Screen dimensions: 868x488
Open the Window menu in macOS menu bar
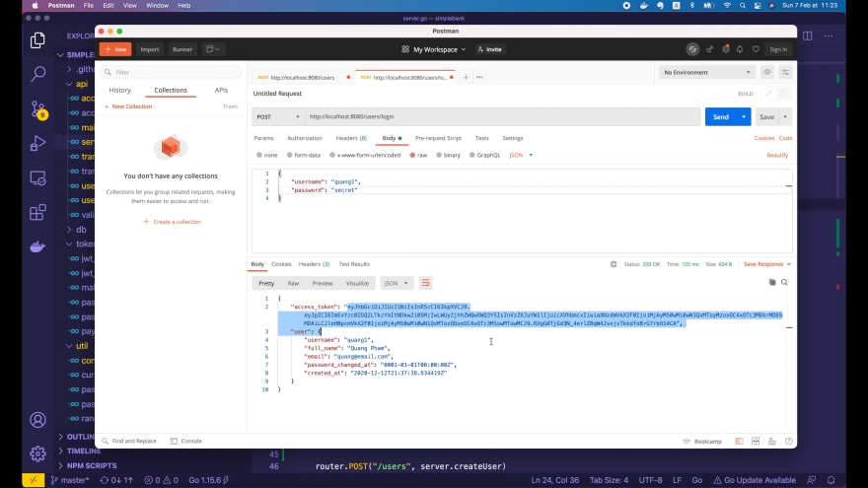[157, 6]
